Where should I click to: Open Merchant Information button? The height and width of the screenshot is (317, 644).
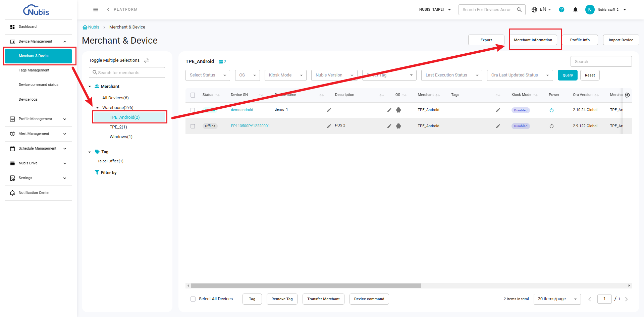click(x=533, y=40)
